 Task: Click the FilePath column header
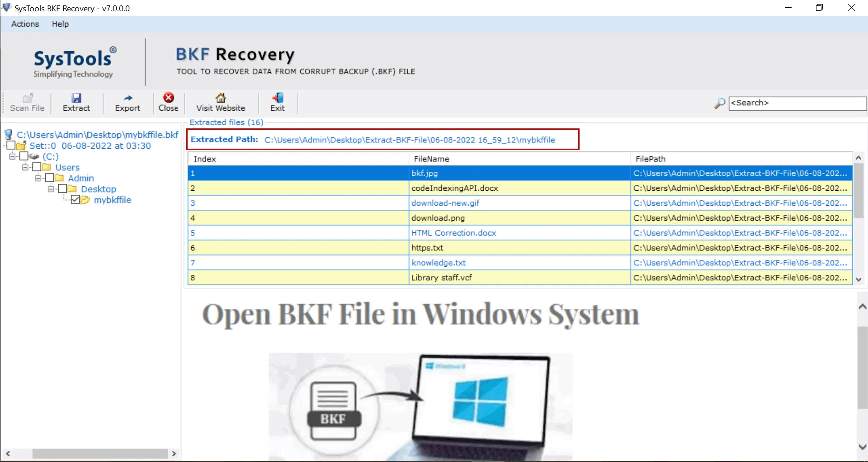741,159
